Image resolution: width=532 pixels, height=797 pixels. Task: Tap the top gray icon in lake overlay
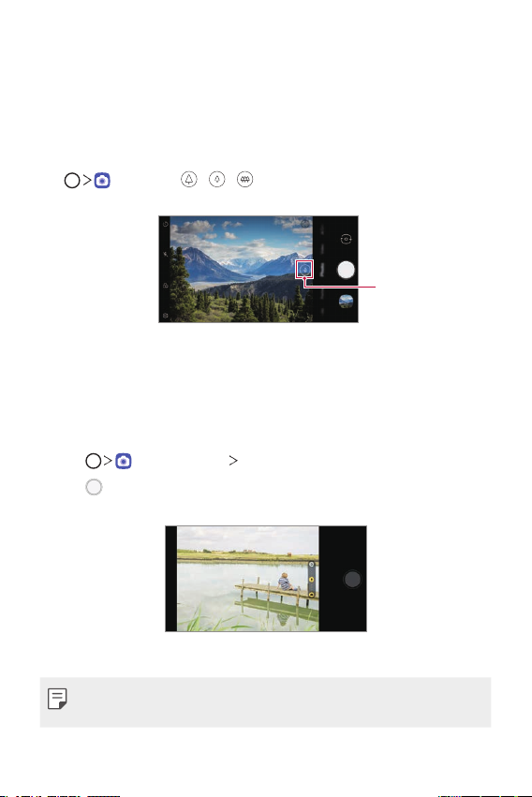point(312,564)
